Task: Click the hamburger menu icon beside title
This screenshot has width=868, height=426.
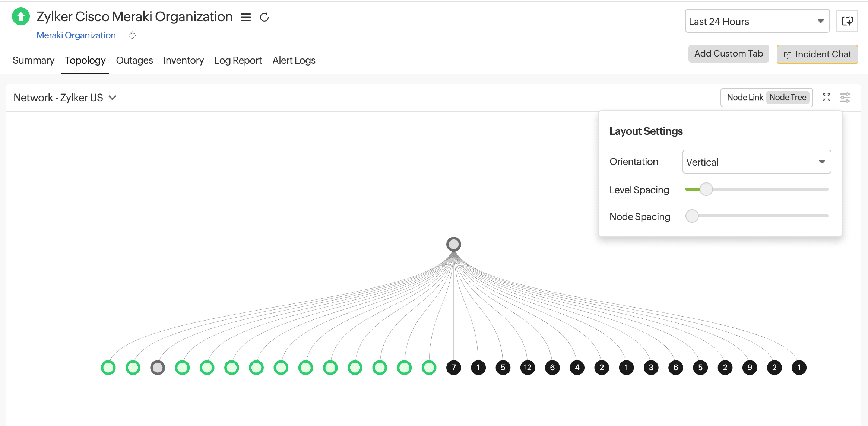Action: point(245,17)
